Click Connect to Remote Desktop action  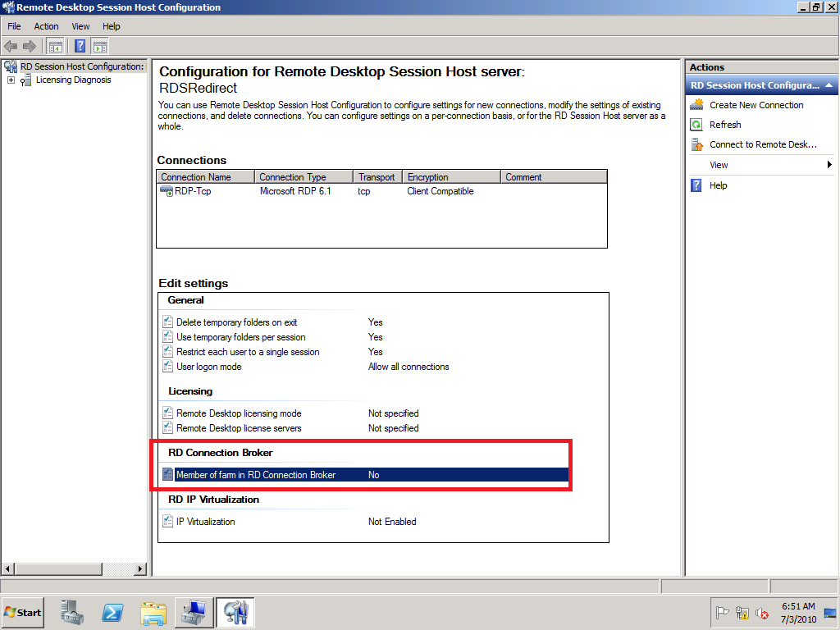[763, 144]
